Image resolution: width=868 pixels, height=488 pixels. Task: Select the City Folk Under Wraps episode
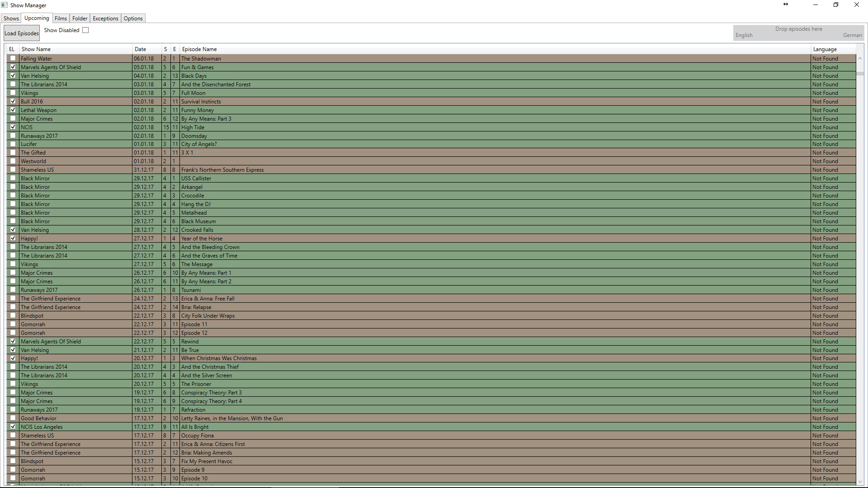[208, 316]
